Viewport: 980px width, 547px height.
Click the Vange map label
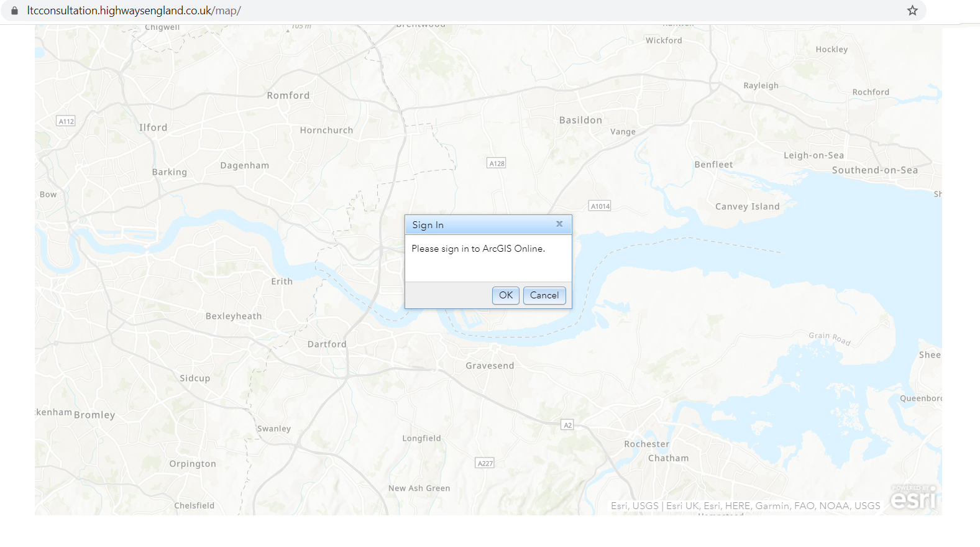[x=623, y=132]
